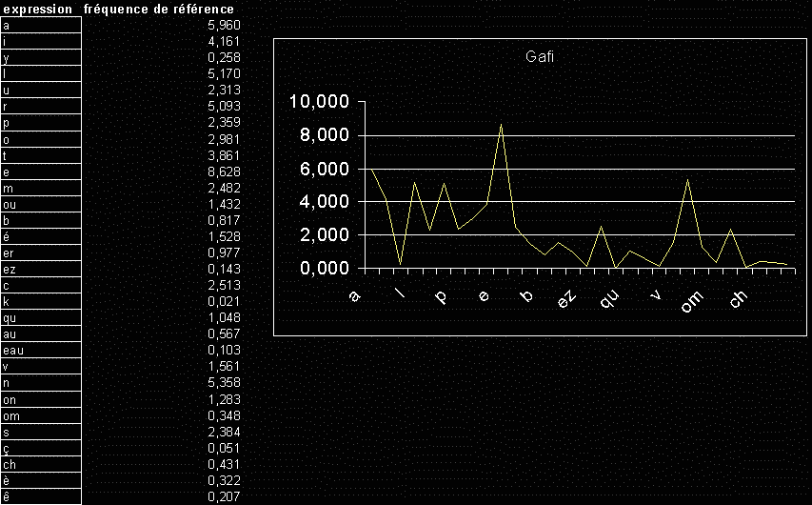Click the 0,000 label on chart's vertical axis
This screenshot has height=505, width=812.
coord(321,269)
